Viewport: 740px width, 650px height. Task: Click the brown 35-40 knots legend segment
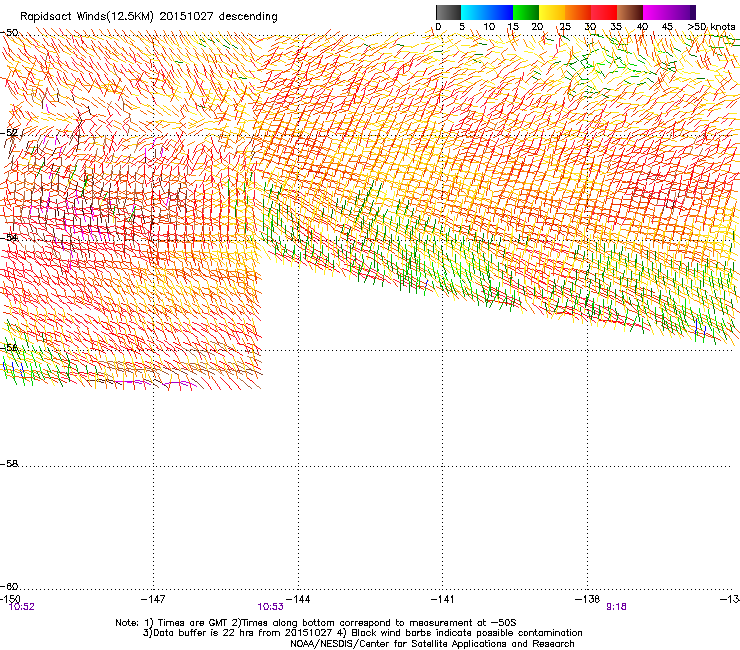point(630,12)
